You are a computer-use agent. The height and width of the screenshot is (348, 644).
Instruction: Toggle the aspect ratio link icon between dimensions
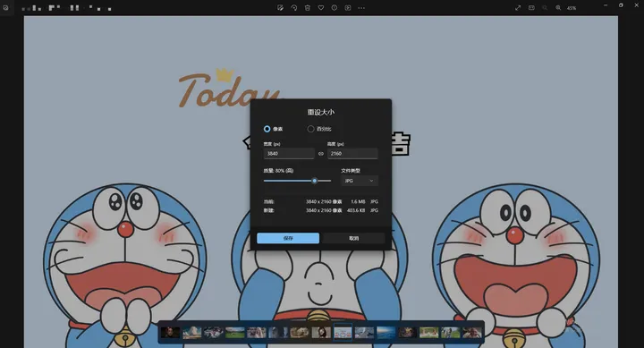[x=321, y=154]
